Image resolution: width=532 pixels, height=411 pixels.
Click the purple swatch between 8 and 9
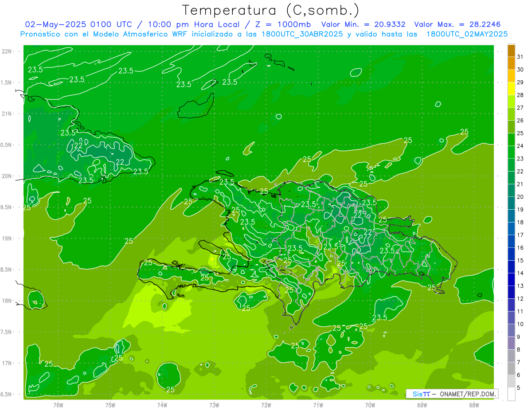point(511,343)
